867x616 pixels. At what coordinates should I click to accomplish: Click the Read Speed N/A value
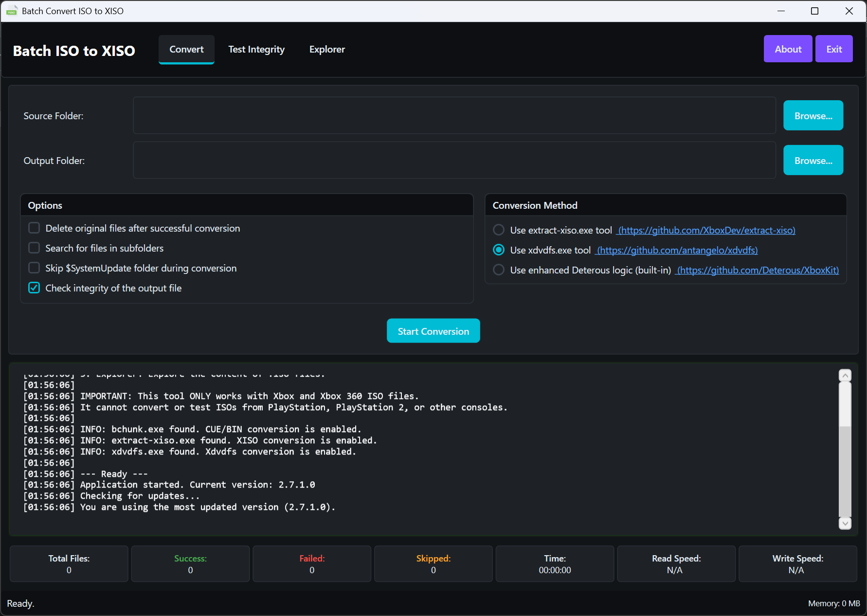[x=675, y=570]
